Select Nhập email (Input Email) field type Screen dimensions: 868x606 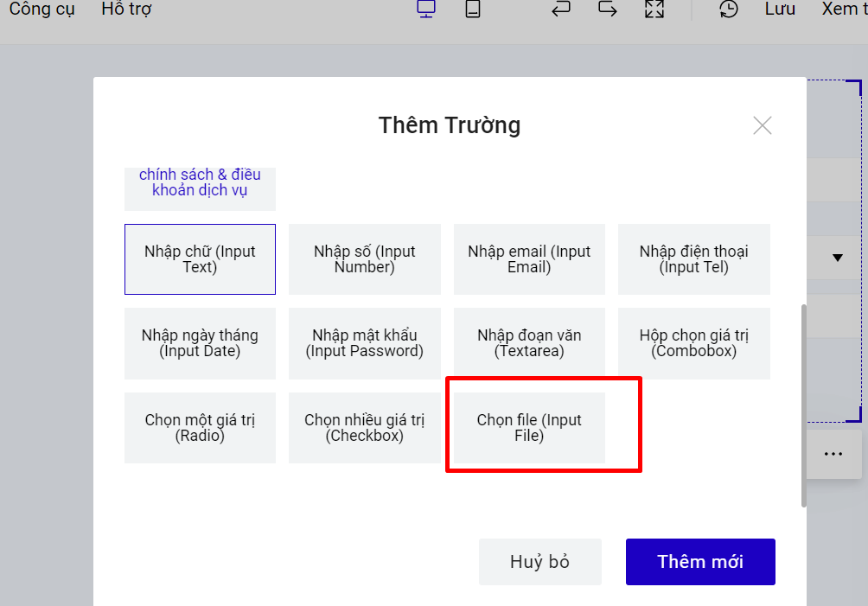(529, 259)
